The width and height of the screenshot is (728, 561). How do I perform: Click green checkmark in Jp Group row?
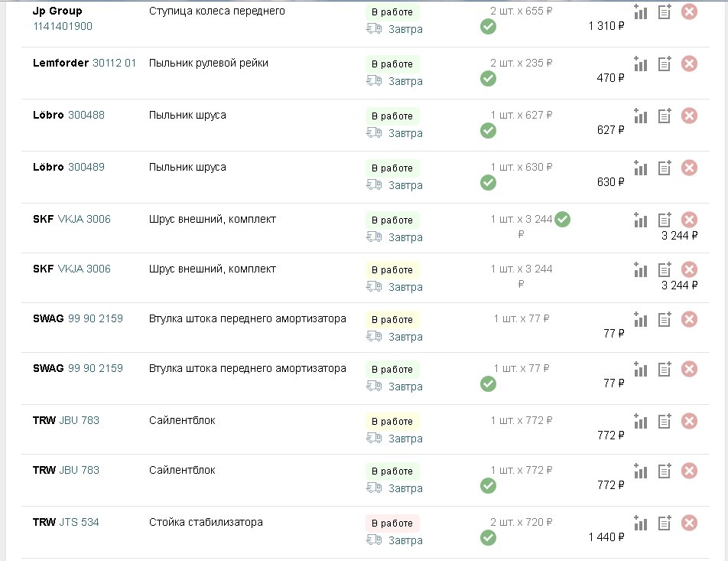488,27
